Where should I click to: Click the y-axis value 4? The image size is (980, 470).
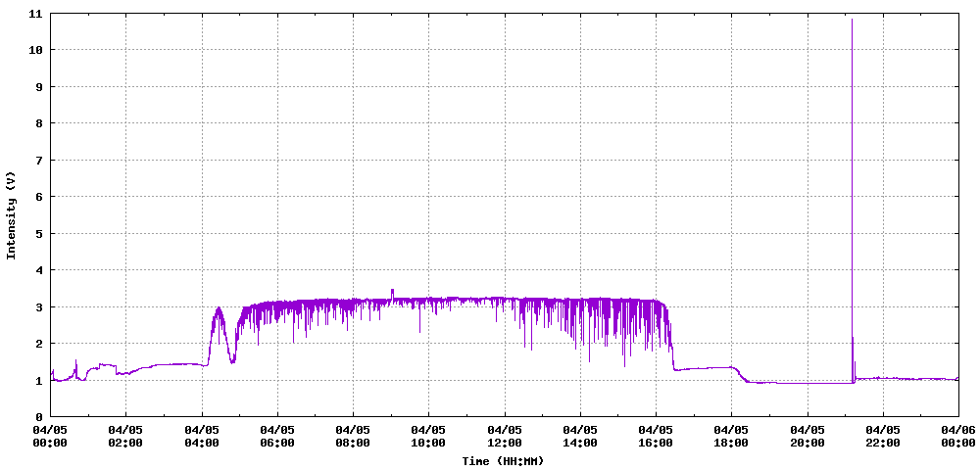tap(39, 269)
